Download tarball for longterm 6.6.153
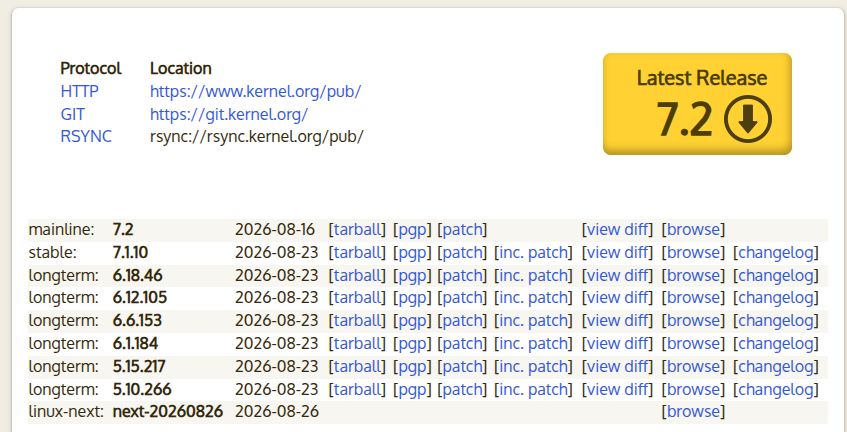The image size is (847, 432). click(357, 320)
